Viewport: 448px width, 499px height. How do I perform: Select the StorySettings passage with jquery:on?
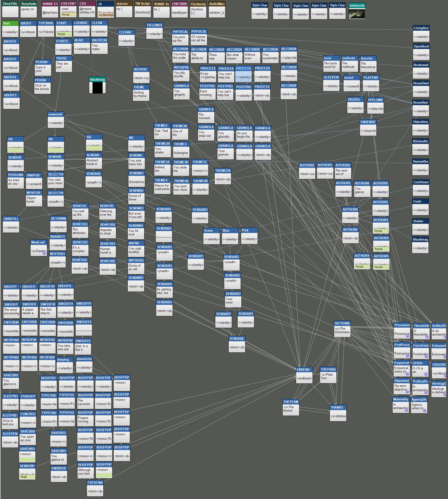point(29,9)
